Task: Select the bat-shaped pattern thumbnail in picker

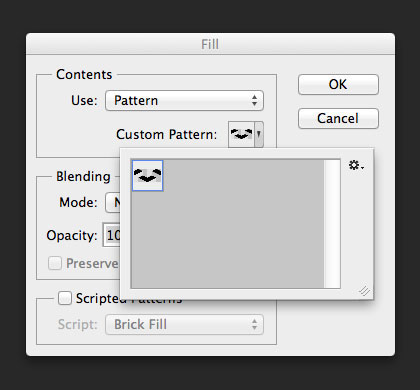Action: pos(147,176)
